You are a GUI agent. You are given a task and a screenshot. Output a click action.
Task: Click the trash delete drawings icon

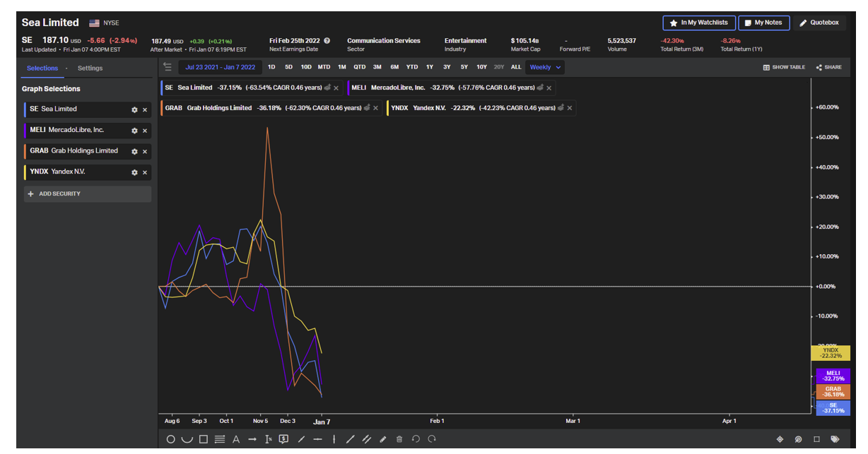pyautogui.click(x=399, y=439)
